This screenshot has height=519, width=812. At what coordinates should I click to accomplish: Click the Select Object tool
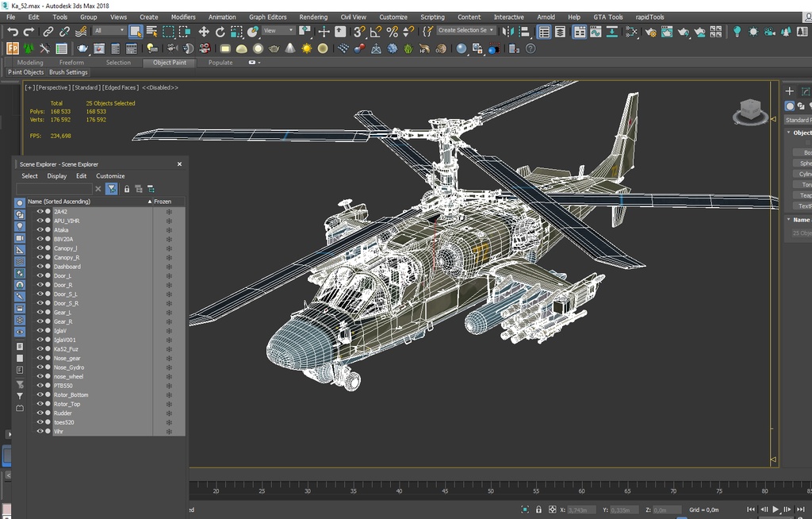pyautogui.click(x=136, y=32)
